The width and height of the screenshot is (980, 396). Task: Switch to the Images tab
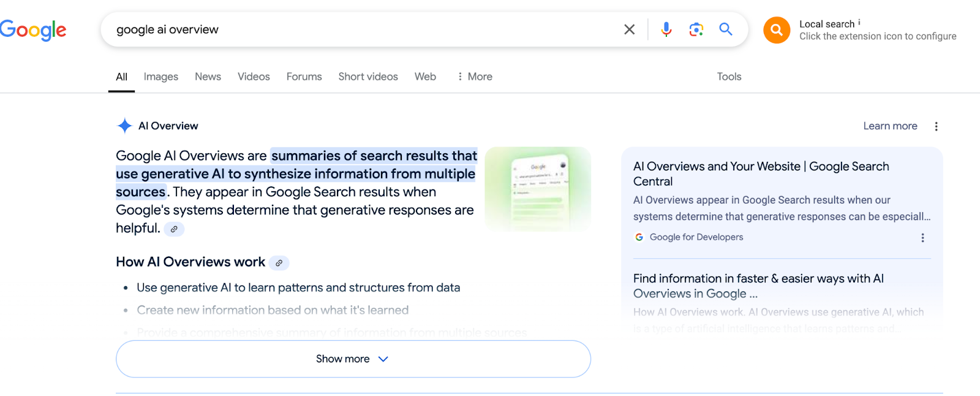click(x=161, y=77)
